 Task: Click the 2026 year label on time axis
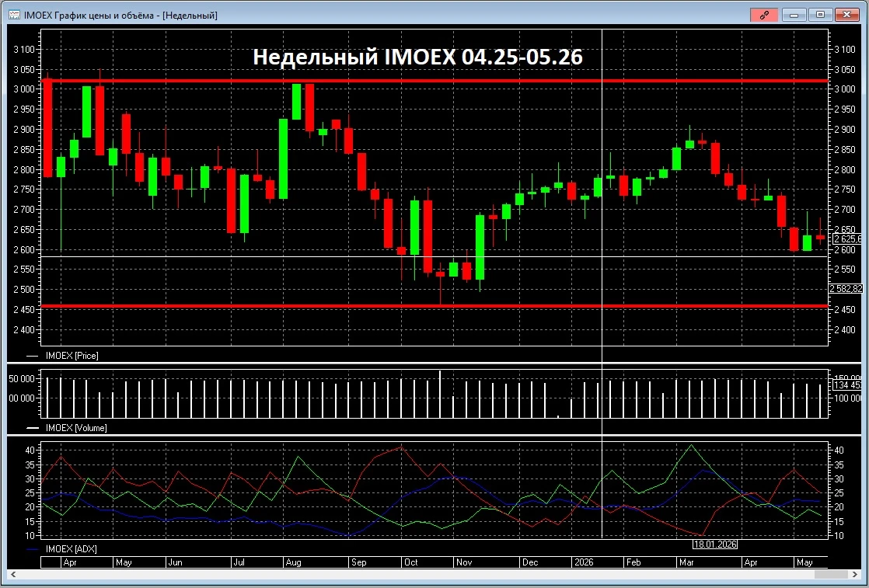pyautogui.click(x=584, y=562)
